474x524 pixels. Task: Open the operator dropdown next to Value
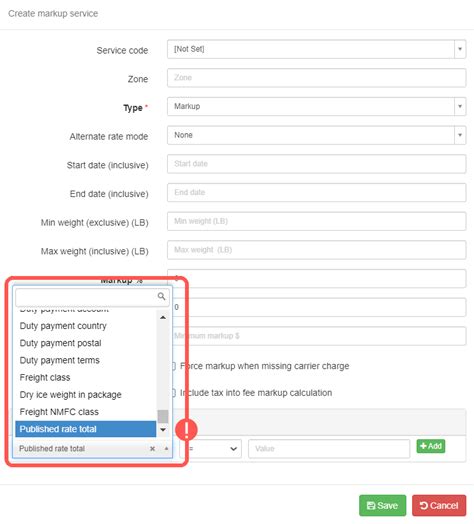click(x=211, y=448)
